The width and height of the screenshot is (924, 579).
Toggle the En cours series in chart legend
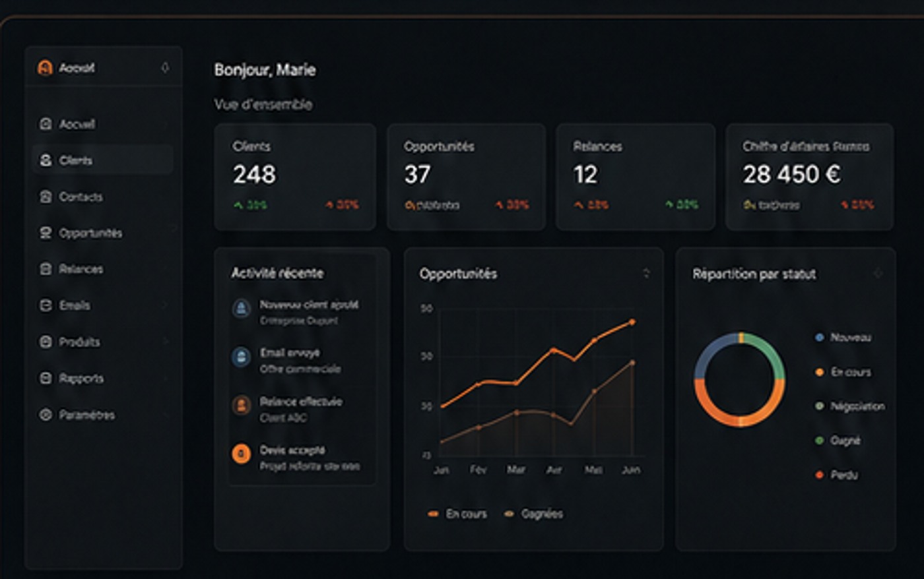pos(457,514)
